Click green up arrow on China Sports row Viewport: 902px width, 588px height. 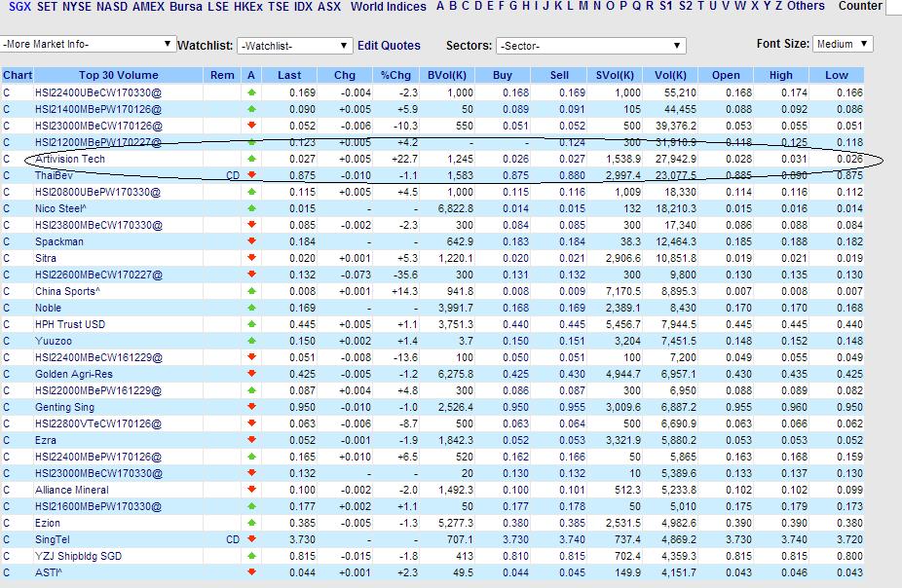click(251, 291)
